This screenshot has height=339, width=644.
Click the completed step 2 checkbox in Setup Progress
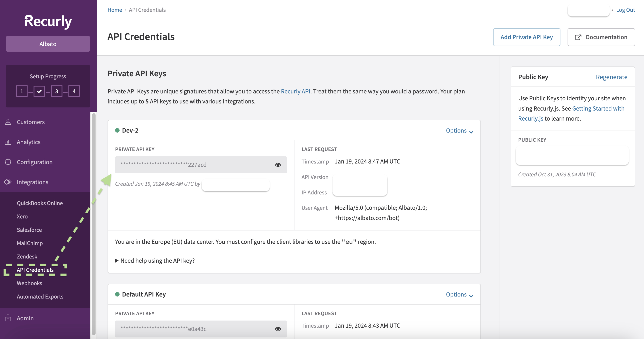39,91
